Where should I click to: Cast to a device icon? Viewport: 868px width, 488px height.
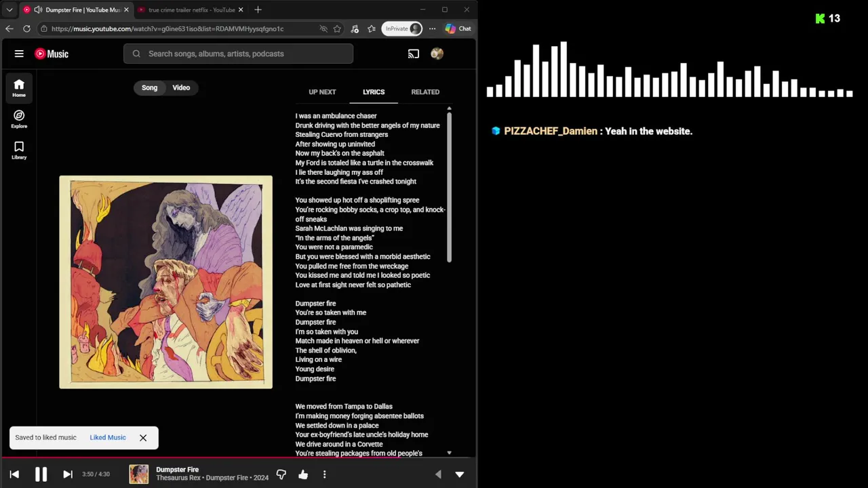414,54
